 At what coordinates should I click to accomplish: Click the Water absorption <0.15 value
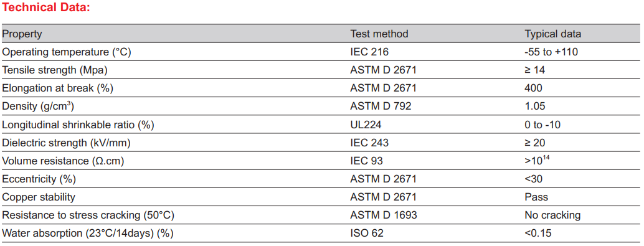coord(537,234)
